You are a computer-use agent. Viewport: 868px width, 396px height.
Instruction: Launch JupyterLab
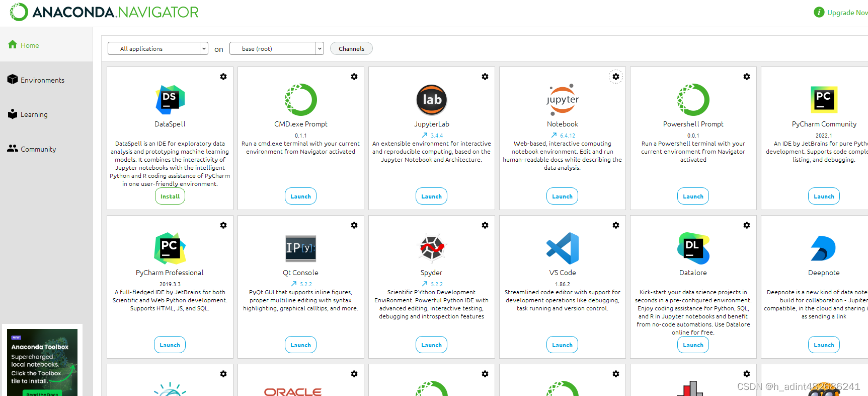(x=432, y=196)
